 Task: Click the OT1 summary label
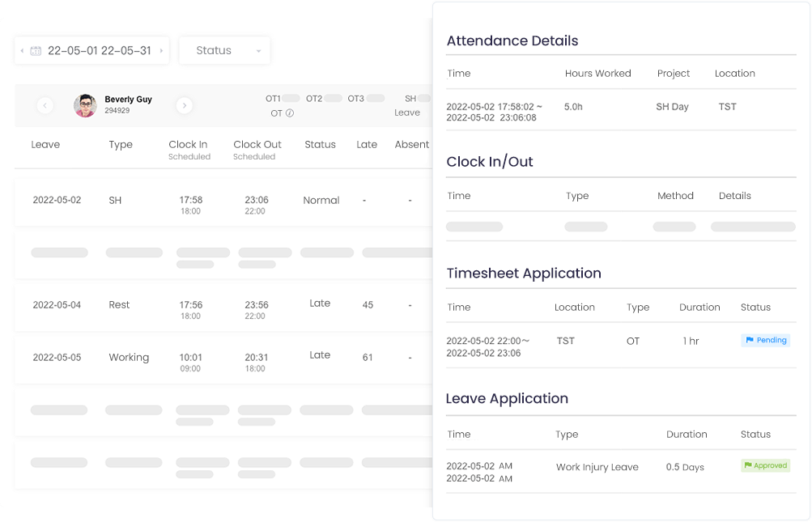click(273, 99)
